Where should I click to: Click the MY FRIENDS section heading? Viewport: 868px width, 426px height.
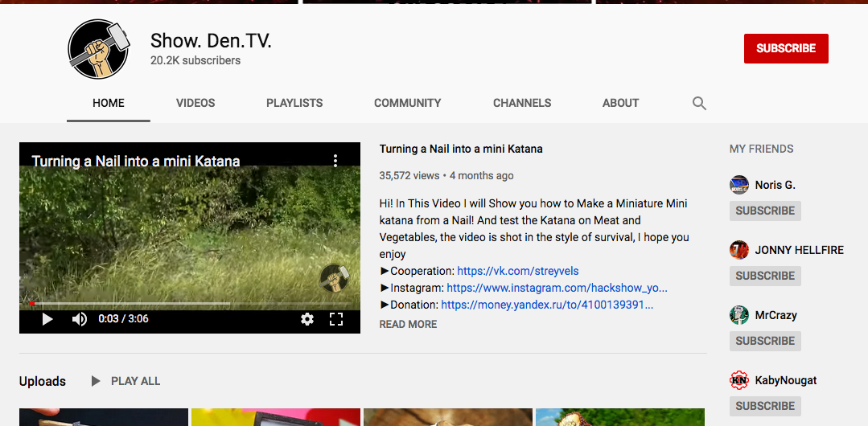[x=761, y=149]
